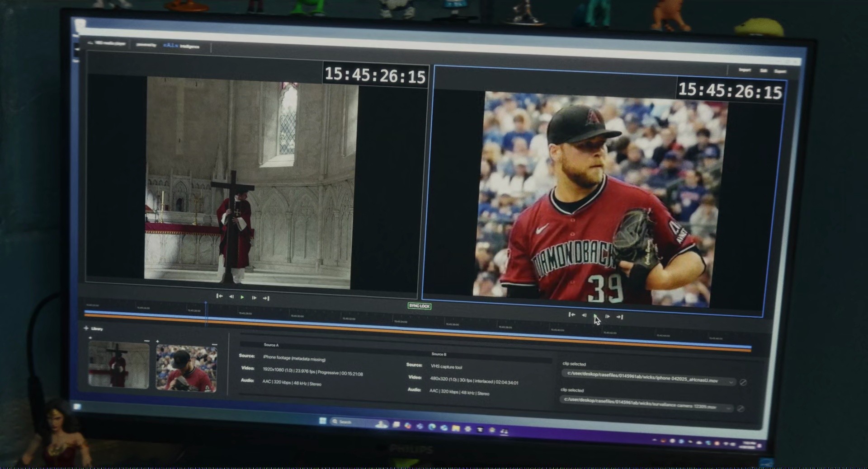Select the baseball pitcher thumbnail in Library

point(186,368)
